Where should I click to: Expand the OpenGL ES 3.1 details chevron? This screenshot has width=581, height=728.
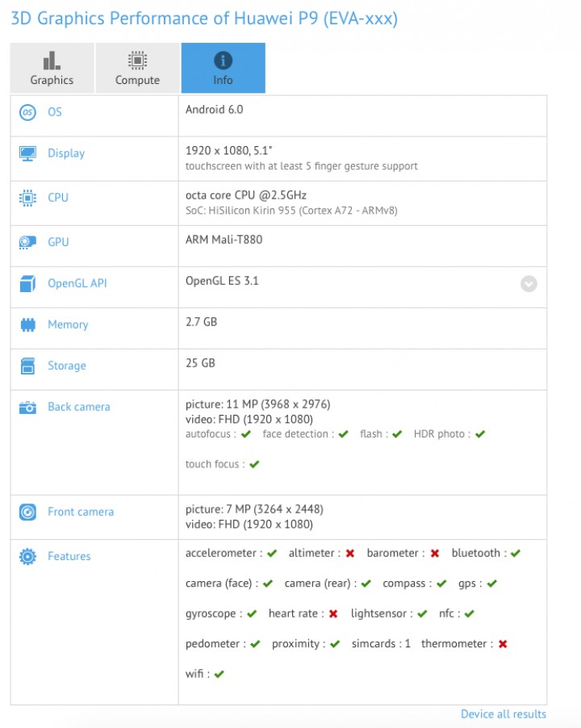[529, 283]
